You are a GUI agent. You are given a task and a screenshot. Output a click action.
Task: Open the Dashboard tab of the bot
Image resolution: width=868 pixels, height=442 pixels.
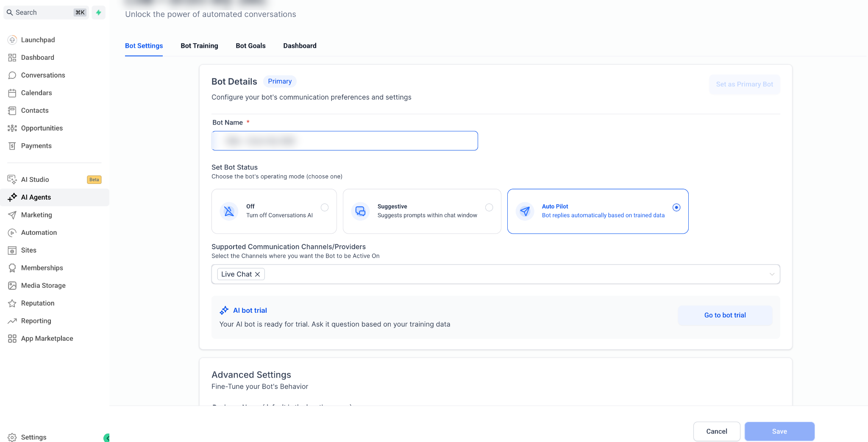tap(300, 46)
